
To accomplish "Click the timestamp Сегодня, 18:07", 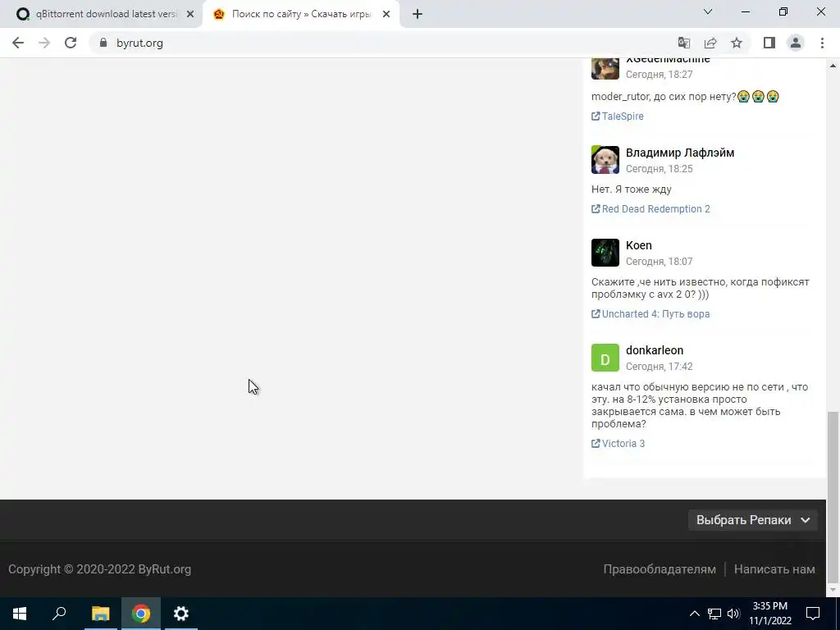I will coord(659,262).
